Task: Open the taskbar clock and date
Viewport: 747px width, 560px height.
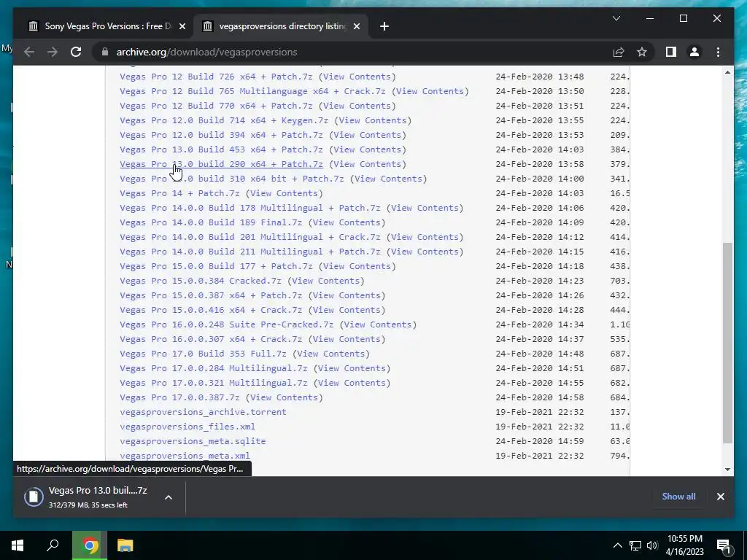Action: (x=685, y=545)
